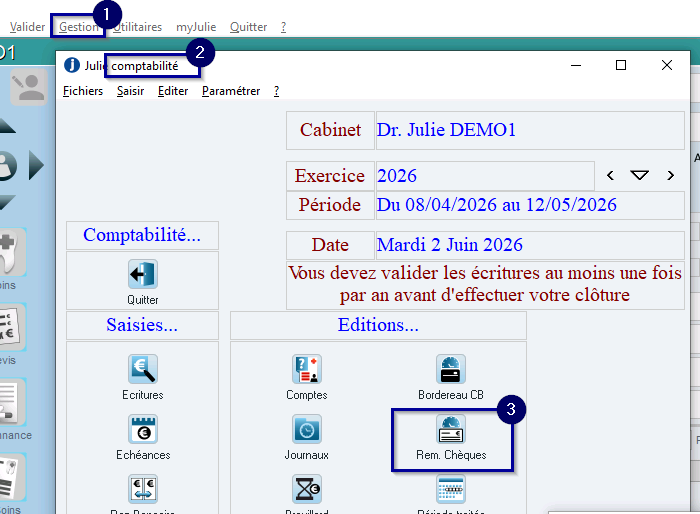This screenshot has height=514, width=700.
Task: Click the Quitter door icon
Action: (142, 274)
